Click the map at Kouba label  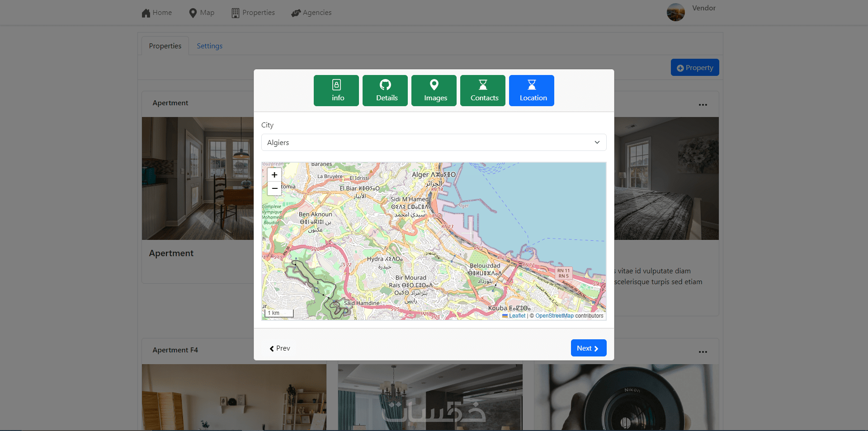point(509,308)
